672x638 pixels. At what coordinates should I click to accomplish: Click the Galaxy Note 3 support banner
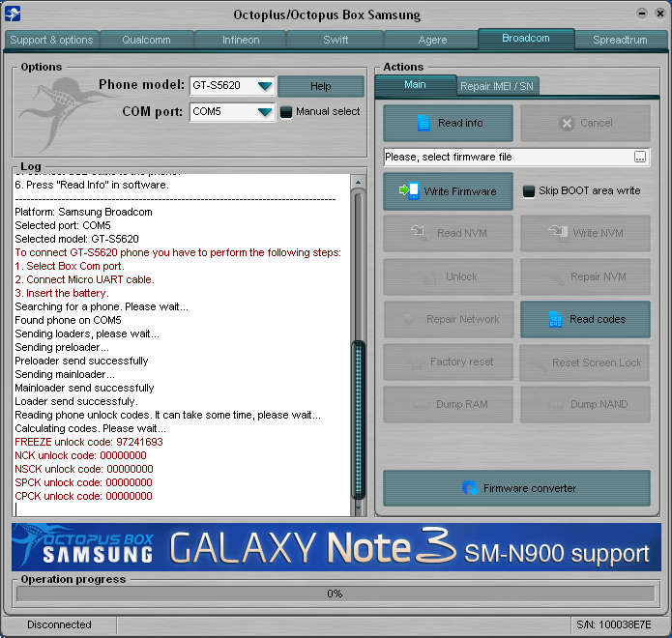[336, 546]
